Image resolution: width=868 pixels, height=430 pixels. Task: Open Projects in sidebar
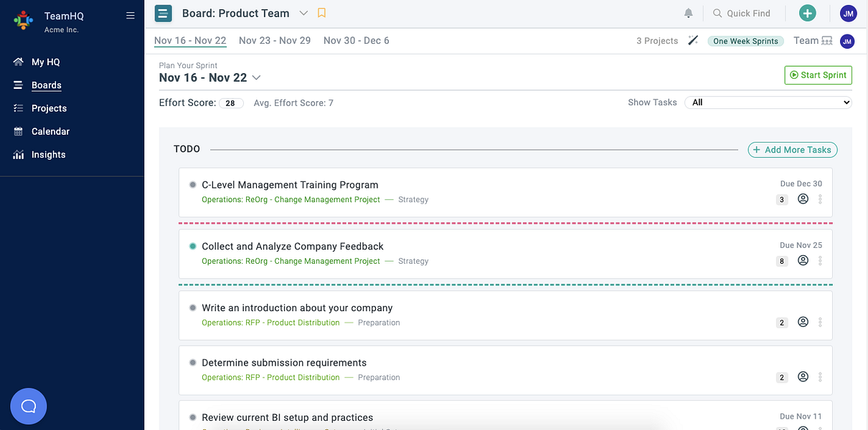point(49,108)
